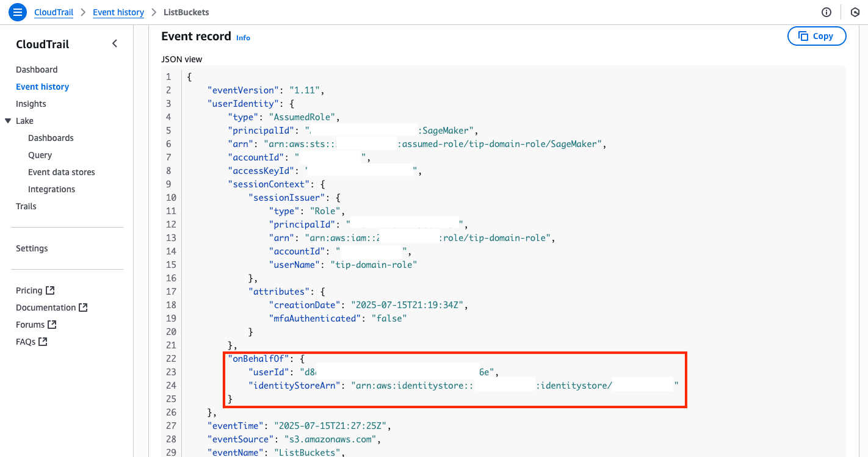Select Trails in the sidebar
Viewport: 868px width, 457px height.
tap(26, 206)
